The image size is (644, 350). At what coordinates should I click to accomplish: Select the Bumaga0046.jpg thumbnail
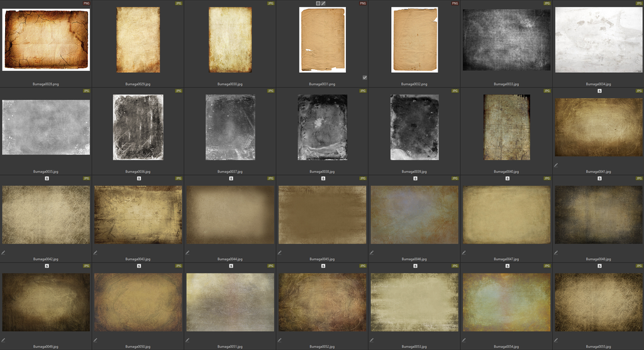(414, 215)
